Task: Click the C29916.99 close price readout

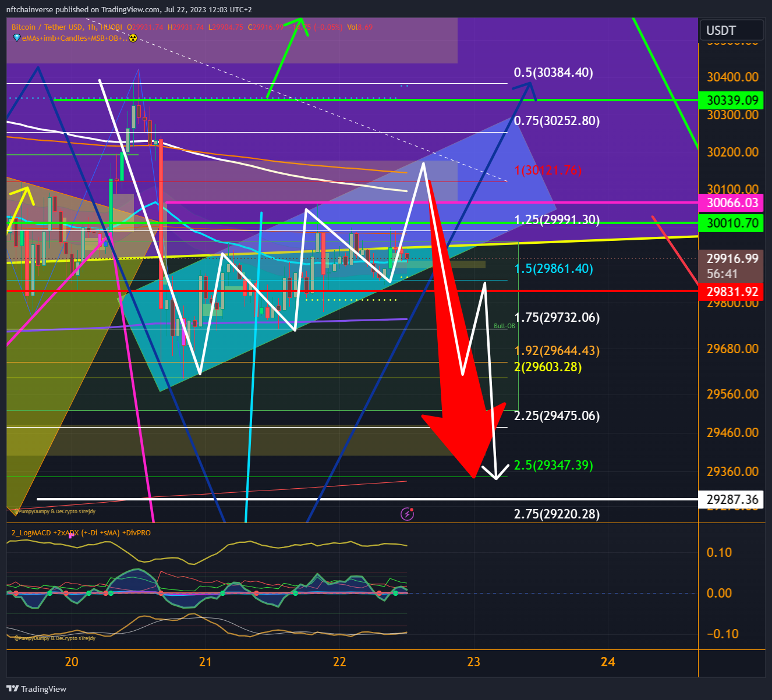Action: pos(266,27)
